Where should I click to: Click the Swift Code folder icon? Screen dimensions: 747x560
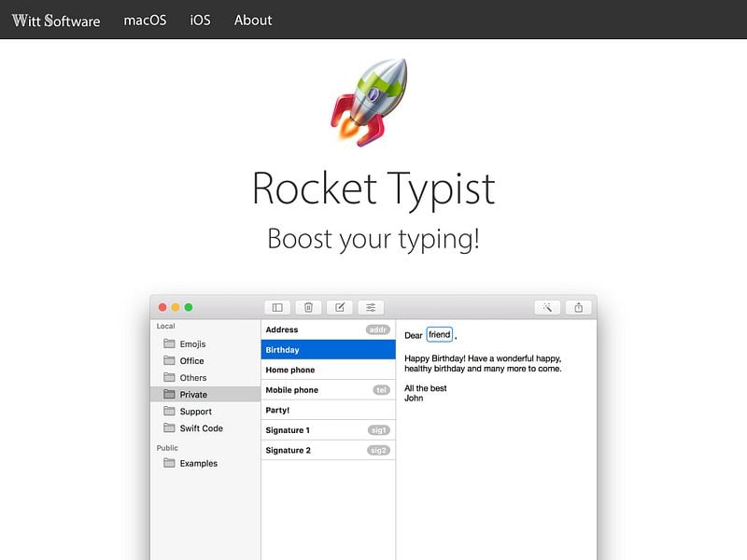click(x=169, y=427)
